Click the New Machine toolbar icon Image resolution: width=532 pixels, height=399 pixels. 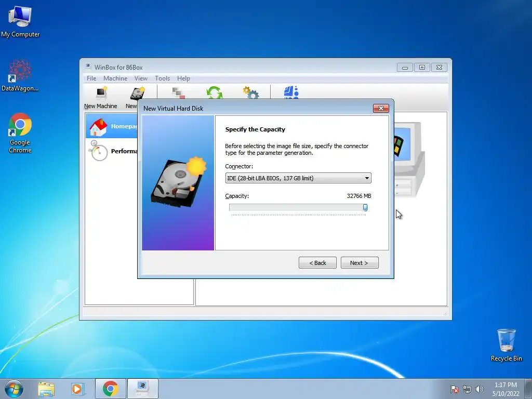click(101, 97)
